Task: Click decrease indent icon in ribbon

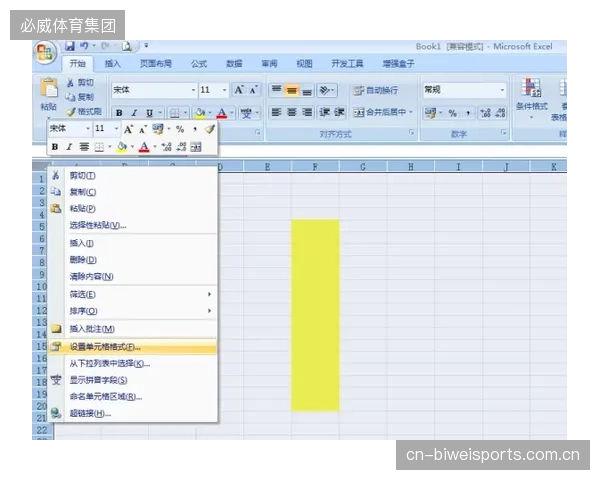Action: click(x=324, y=112)
